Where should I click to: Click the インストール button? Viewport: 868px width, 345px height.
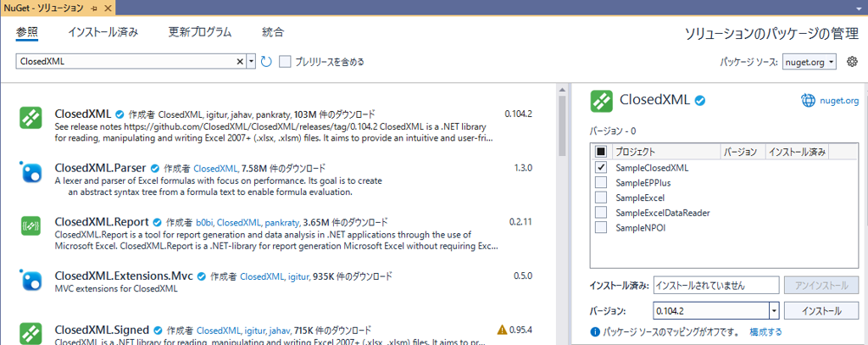click(x=821, y=311)
